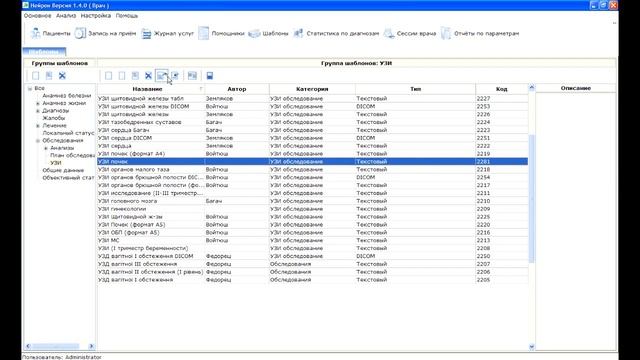The image size is (640, 360).
Task: Open the Помощники toolbar item
Action: click(x=221, y=33)
